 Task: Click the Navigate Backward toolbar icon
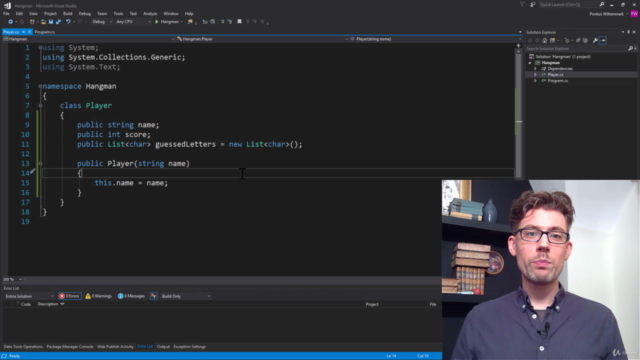[x=11, y=22]
